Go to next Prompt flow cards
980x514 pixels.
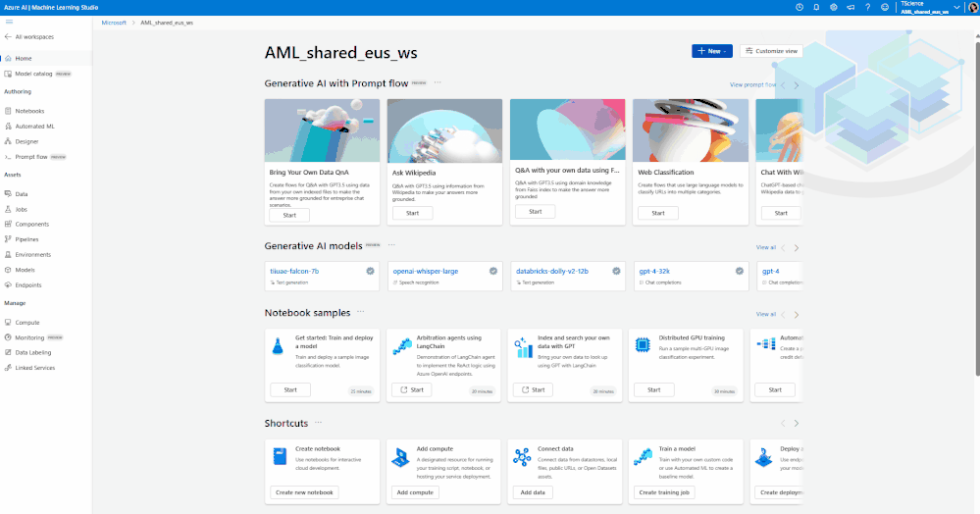[x=797, y=85]
